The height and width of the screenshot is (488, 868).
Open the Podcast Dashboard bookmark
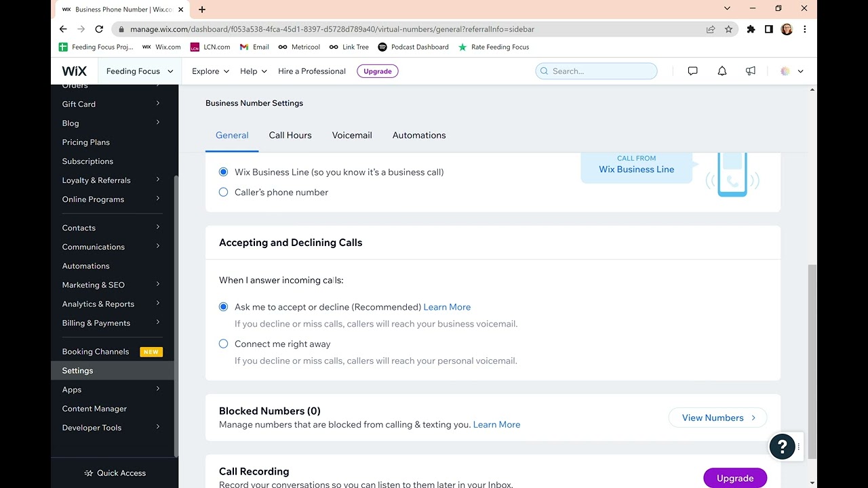(x=413, y=47)
